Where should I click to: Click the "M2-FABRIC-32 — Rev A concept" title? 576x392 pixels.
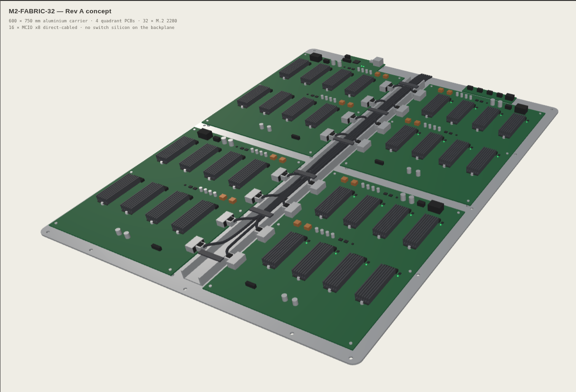click(60, 11)
